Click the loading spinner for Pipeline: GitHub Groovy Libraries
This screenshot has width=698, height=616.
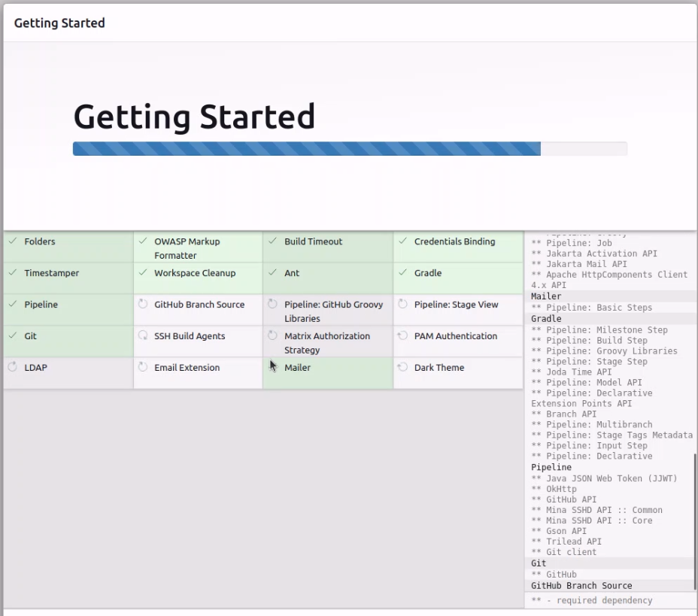[272, 304]
